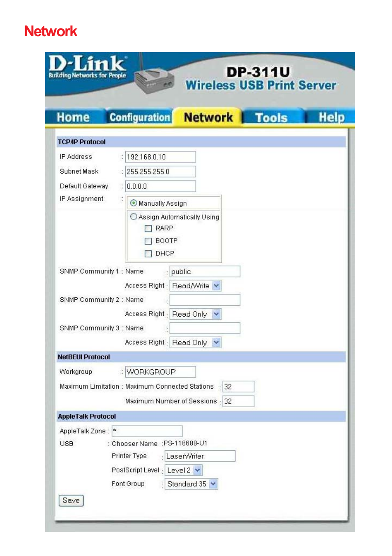The image size is (392, 556).
Task: Open the PostScript Level dropdown
Action: [x=184, y=470]
